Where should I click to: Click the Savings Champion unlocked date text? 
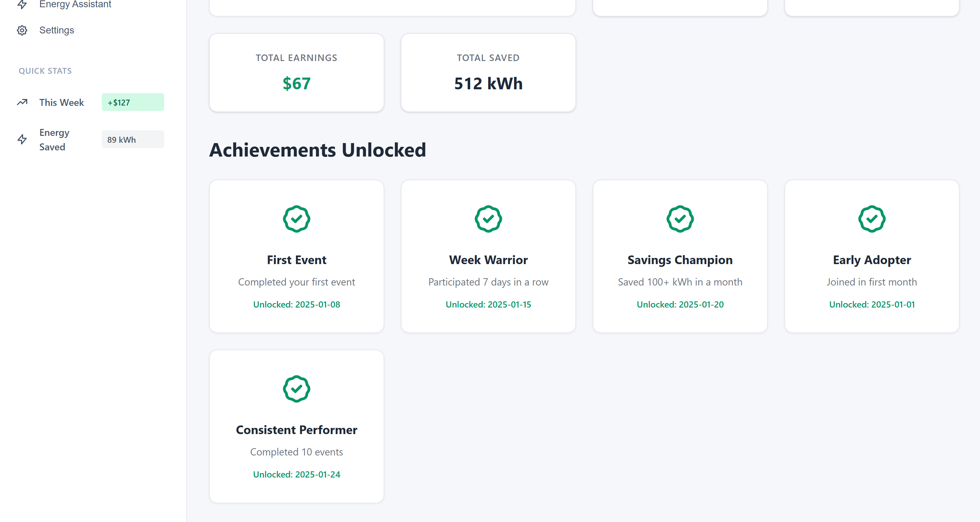(680, 304)
